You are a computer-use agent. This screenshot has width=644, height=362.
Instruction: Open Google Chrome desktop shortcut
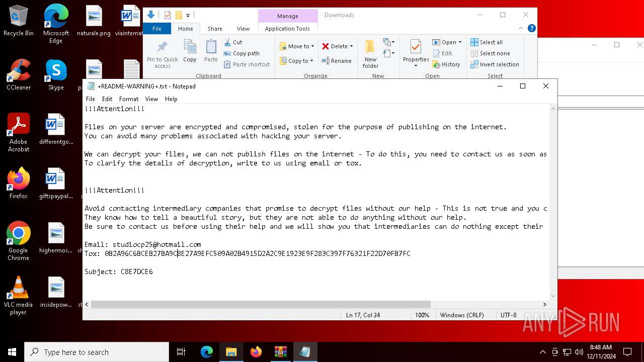19,241
